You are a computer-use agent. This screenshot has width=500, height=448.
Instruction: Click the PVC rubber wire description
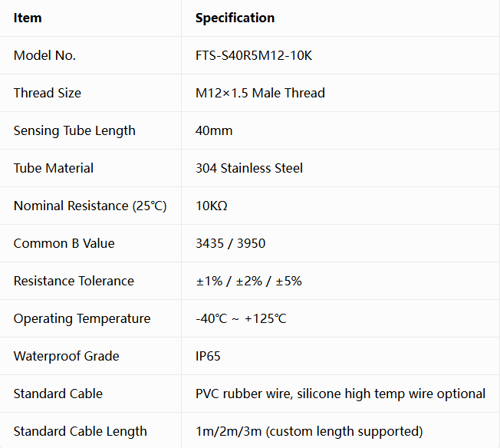pyautogui.click(x=340, y=394)
